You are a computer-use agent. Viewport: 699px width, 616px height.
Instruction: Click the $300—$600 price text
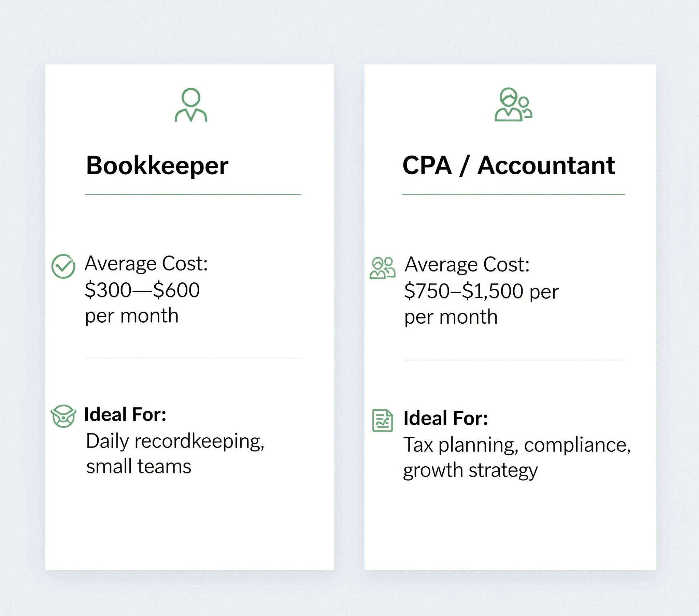[x=142, y=290]
